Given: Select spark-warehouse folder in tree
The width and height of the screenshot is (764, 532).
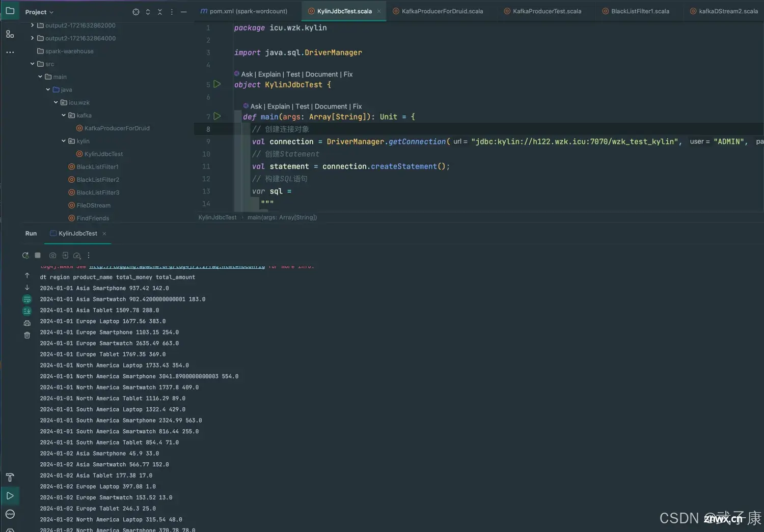Looking at the screenshot, I should coord(69,51).
